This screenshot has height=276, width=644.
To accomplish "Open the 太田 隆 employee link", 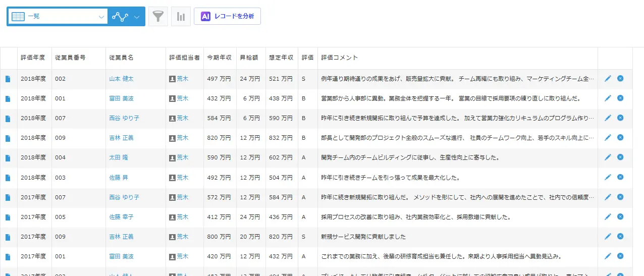I will pyautogui.click(x=119, y=157).
